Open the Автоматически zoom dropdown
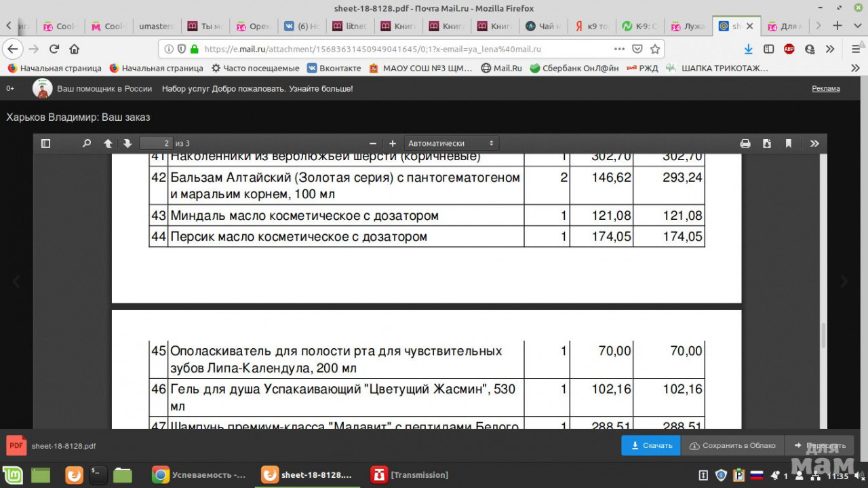The width and height of the screenshot is (868, 488). (x=452, y=143)
